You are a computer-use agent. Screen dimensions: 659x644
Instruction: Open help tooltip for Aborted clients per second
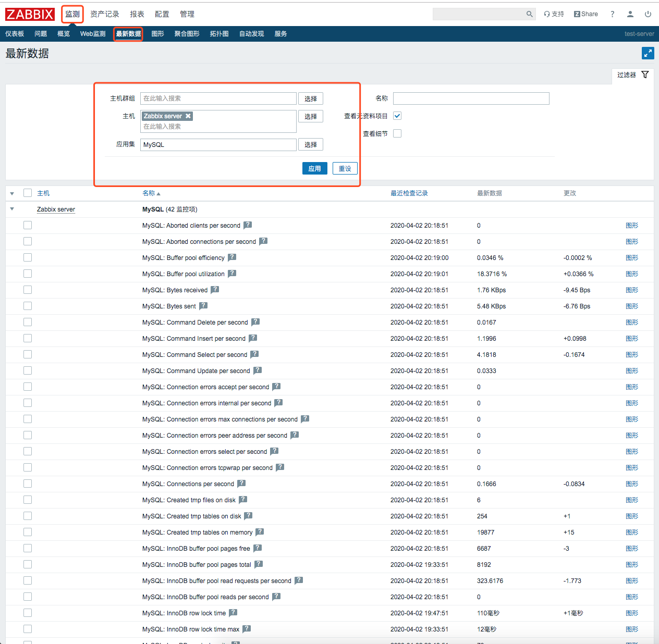point(248,225)
